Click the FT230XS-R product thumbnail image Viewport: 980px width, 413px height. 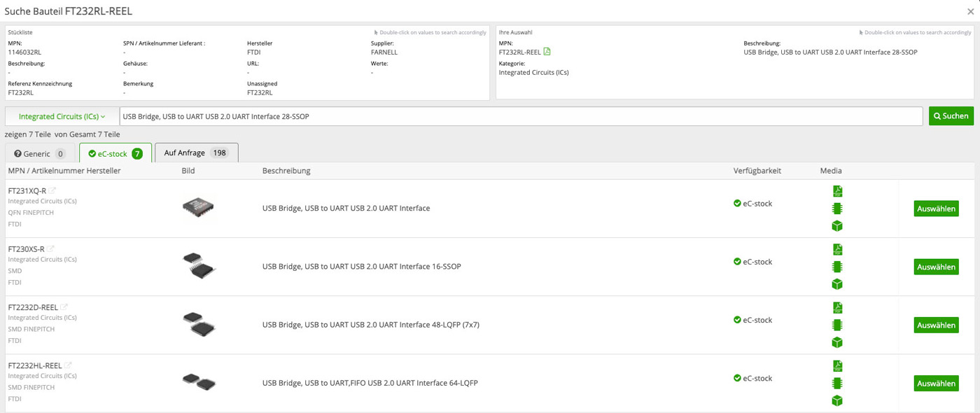tap(199, 266)
